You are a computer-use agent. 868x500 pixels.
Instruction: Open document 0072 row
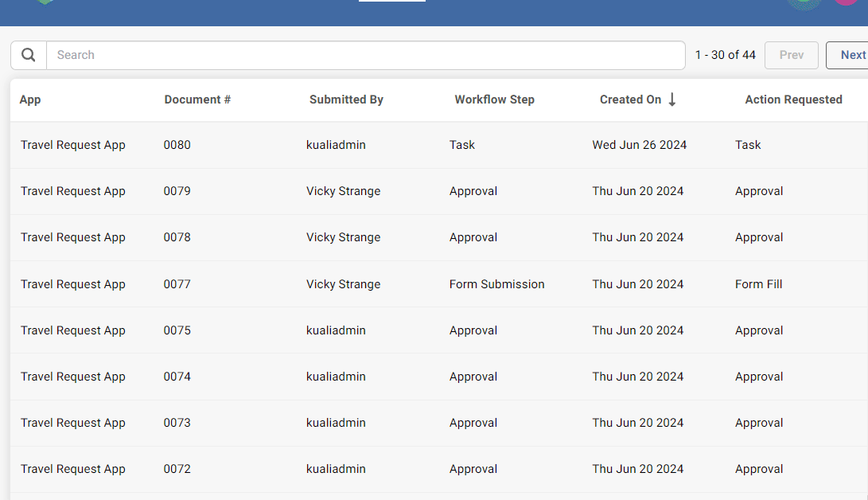[177, 469]
